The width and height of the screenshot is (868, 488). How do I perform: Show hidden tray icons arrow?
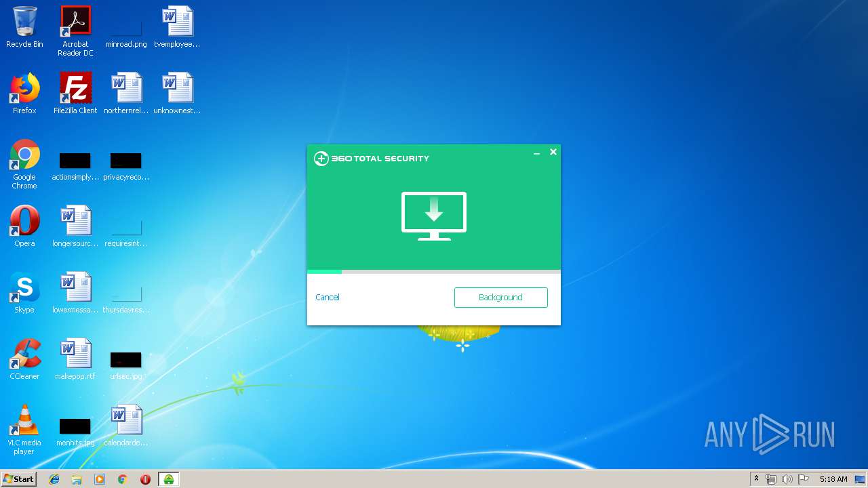point(756,479)
